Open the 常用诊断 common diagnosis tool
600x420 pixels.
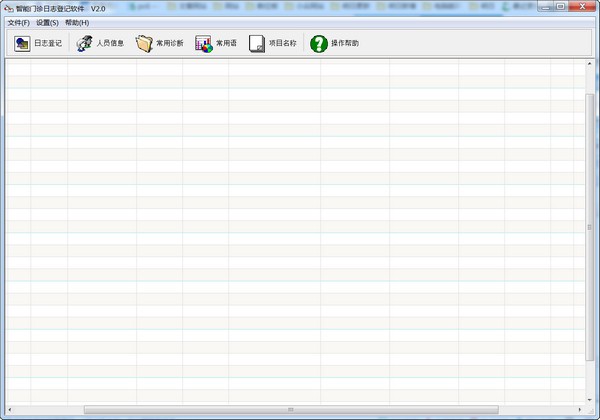160,44
